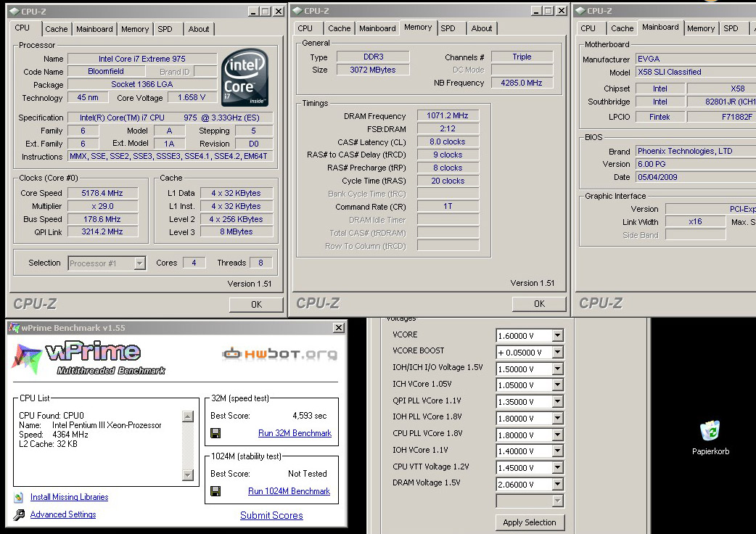This screenshot has height=534, width=756.
Task: Click the Multiplier x 29.0 value
Action: coord(102,206)
